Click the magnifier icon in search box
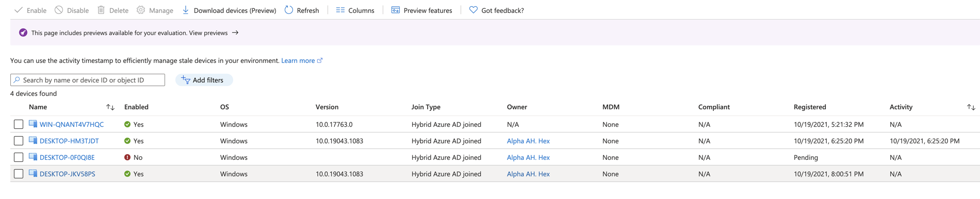Image resolution: width=980 pixels, height=199 pixels. click(x=17, y=80)
